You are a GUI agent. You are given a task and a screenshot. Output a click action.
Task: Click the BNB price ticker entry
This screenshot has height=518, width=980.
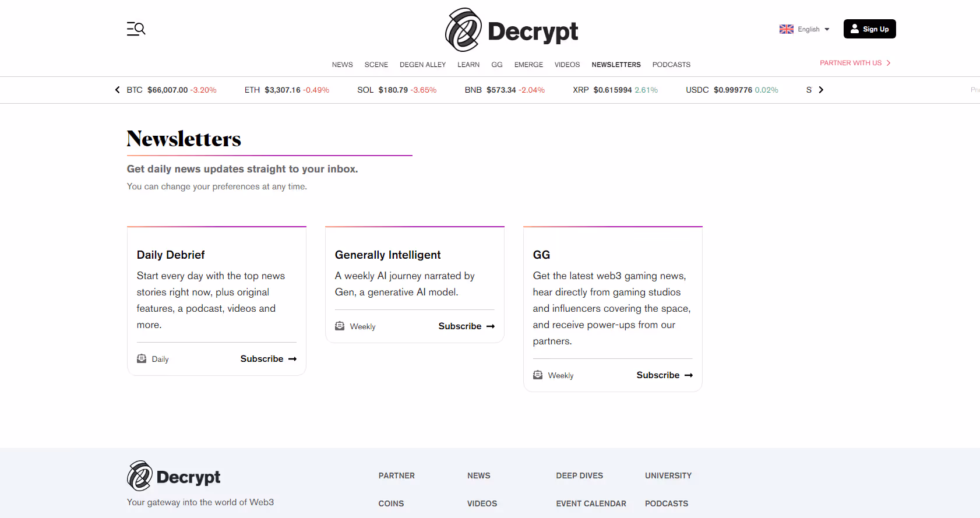click(505, 90)
